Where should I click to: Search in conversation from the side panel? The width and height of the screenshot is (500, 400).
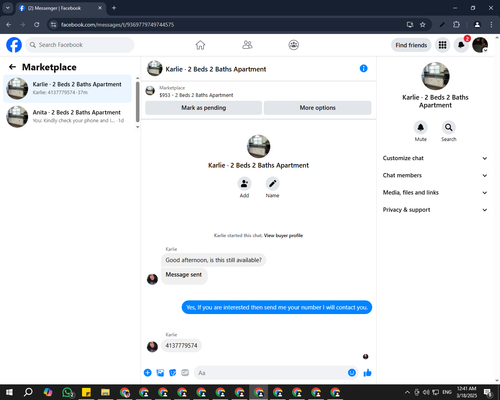(x=449, y=127)
